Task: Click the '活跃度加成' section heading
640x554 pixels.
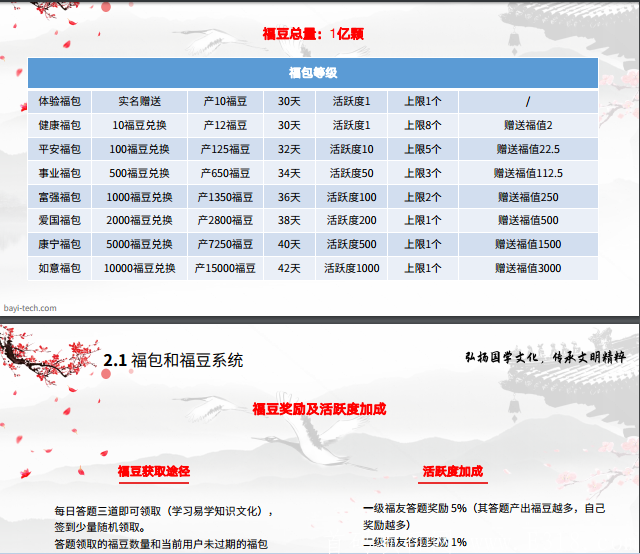Action: pos(453,472)
